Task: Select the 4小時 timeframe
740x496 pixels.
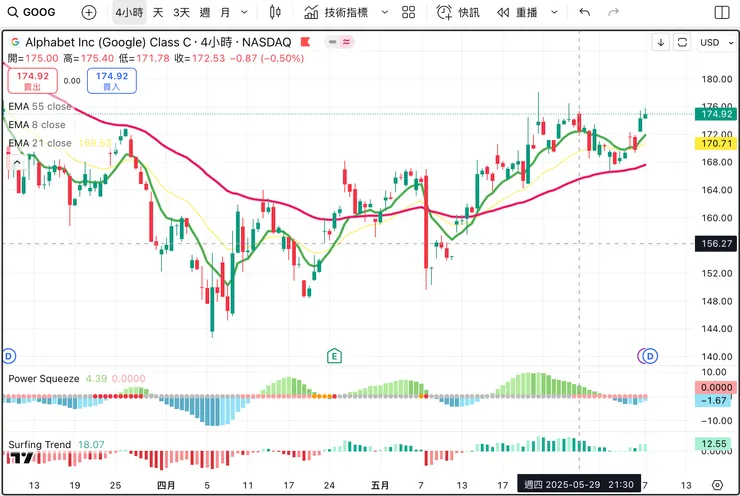Action: [129, 12]
